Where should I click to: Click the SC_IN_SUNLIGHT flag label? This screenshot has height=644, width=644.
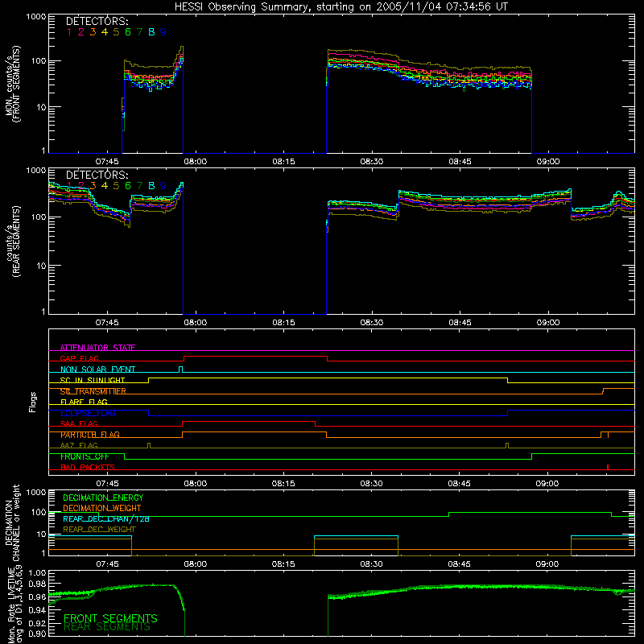click(93, 380)
